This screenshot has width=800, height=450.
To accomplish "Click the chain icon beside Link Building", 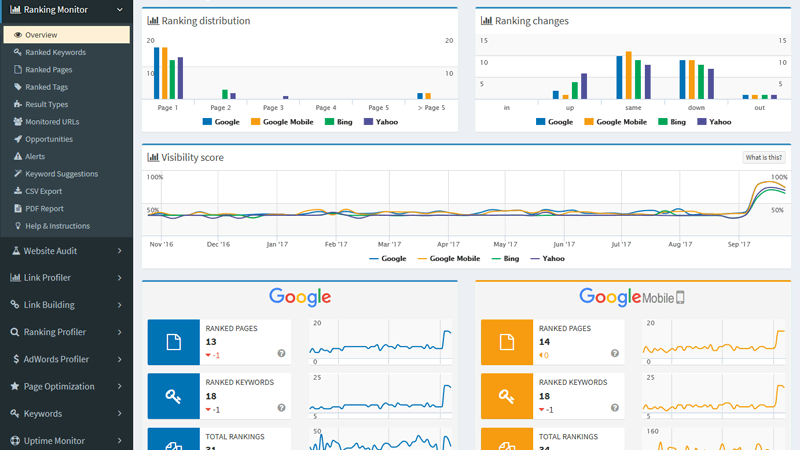I will pos(15,305).
